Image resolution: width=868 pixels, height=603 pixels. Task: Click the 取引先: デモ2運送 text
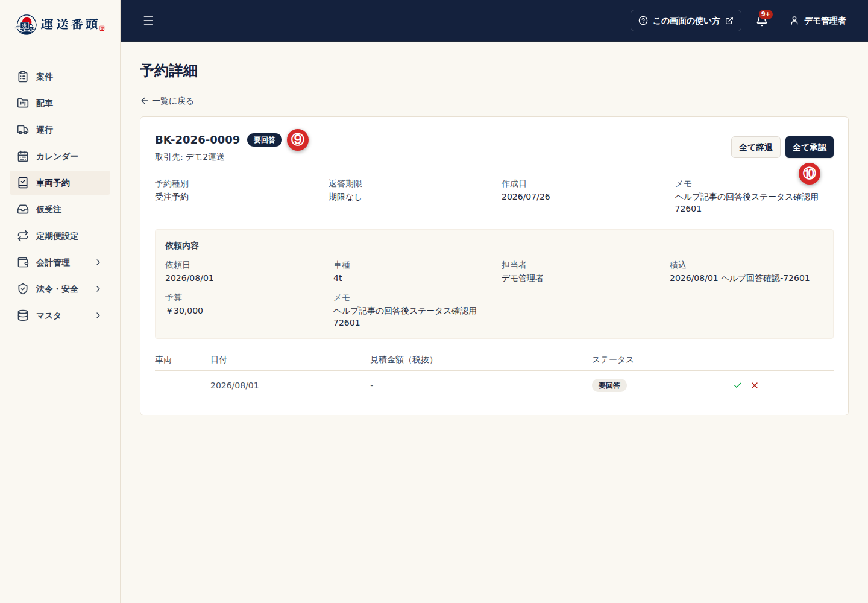click(190, 157)
